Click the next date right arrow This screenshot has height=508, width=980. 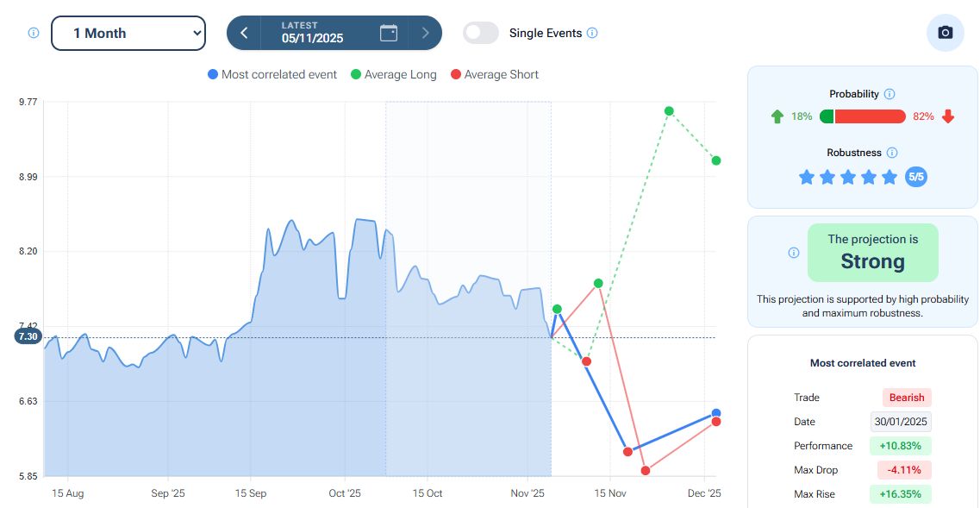(x=425, y=33)
